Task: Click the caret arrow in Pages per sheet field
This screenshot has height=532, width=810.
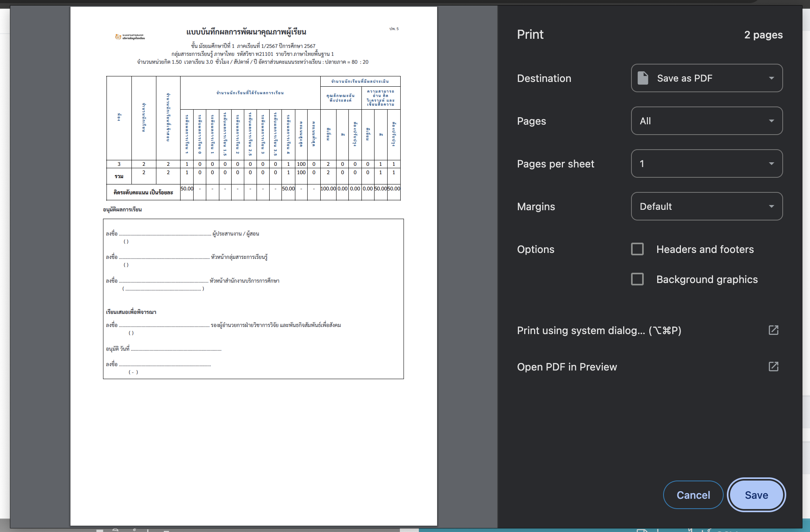Action: (x=771, y=163)
